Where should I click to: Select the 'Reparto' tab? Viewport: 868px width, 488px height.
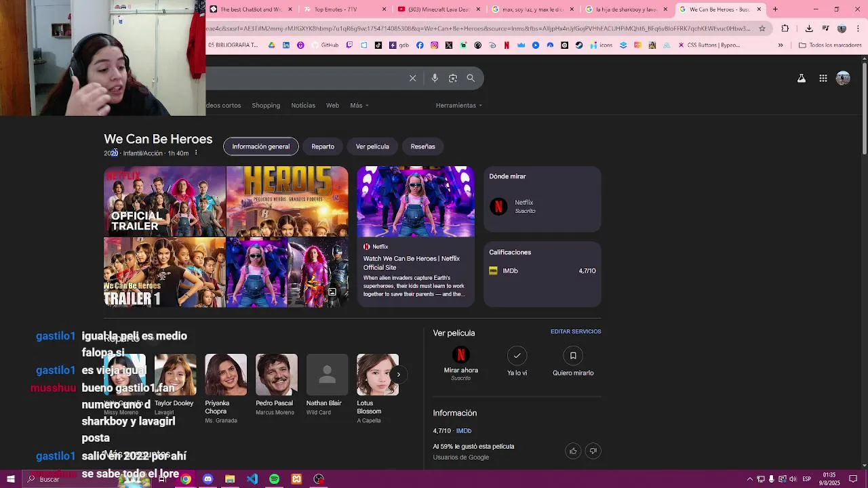pyautogui.click(x=323, y=146)
